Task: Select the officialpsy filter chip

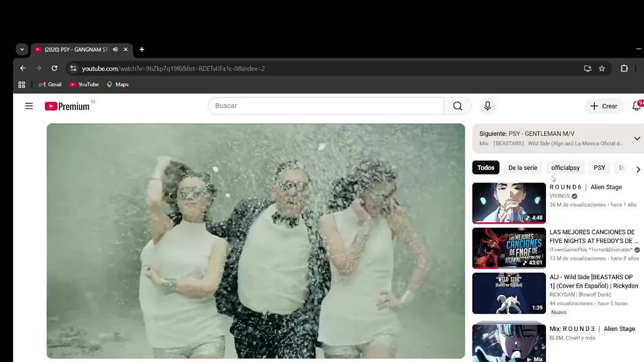Action: tap(566, 168)
